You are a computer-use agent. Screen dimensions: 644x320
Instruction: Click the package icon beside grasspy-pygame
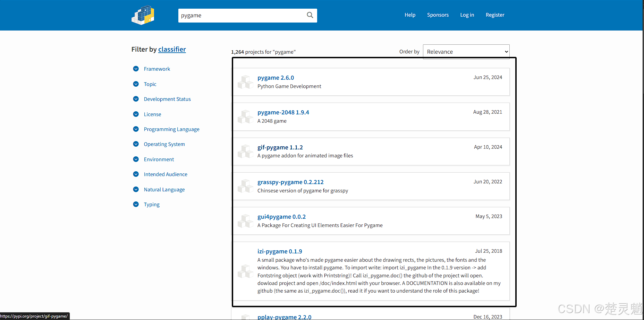[x=245, y=186]
